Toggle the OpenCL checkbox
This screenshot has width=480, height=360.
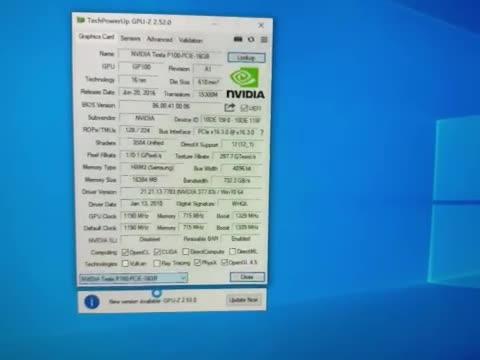tap(125, 252)
